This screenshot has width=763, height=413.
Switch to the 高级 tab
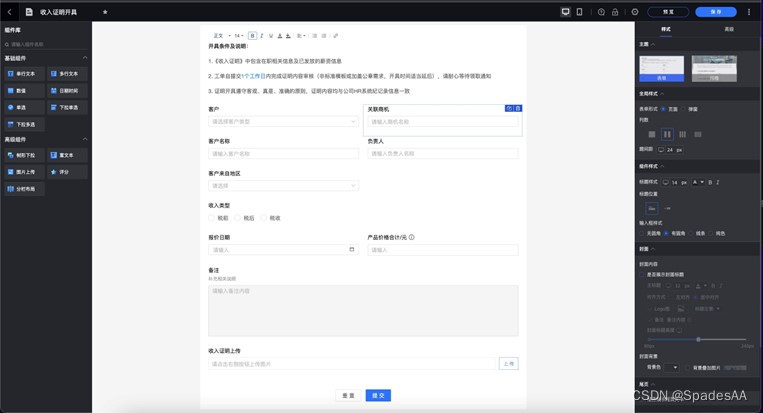tap(729, 29)
